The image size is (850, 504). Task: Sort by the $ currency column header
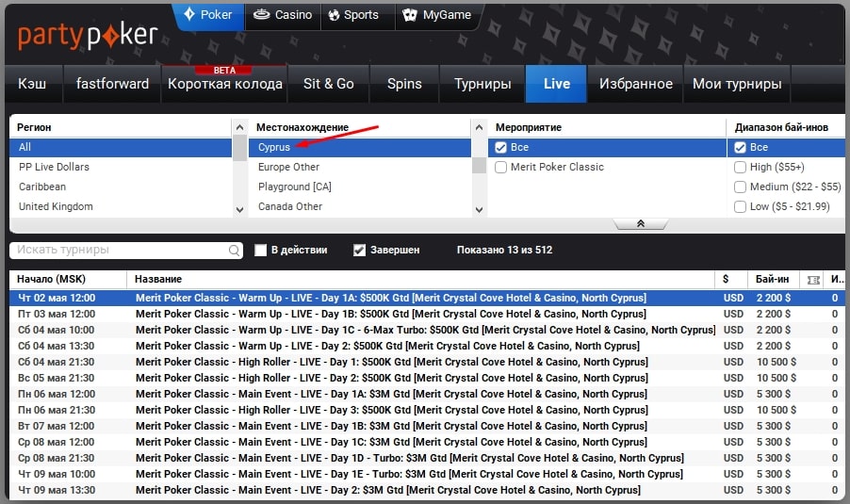pyautogui.click(x=730, y=280)
